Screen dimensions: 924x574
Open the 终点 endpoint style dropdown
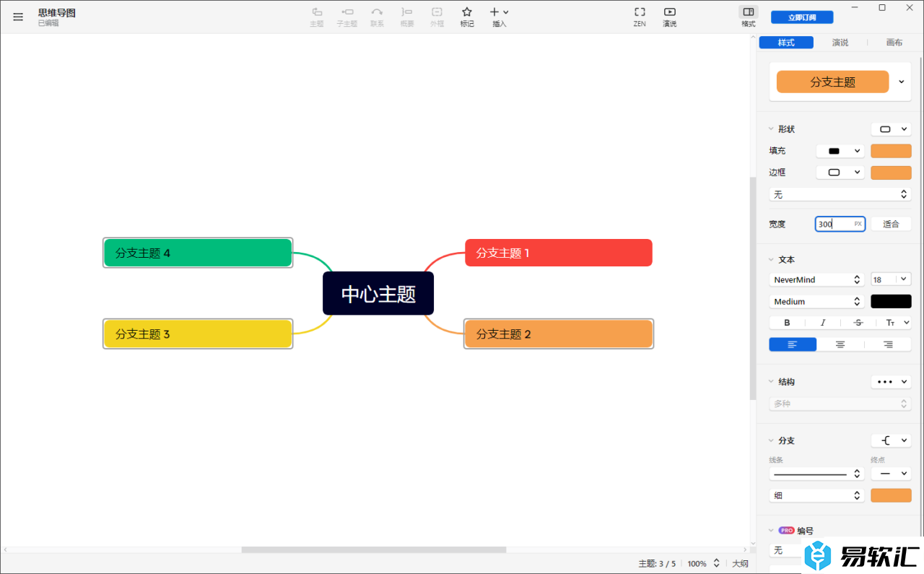(891, 474)
